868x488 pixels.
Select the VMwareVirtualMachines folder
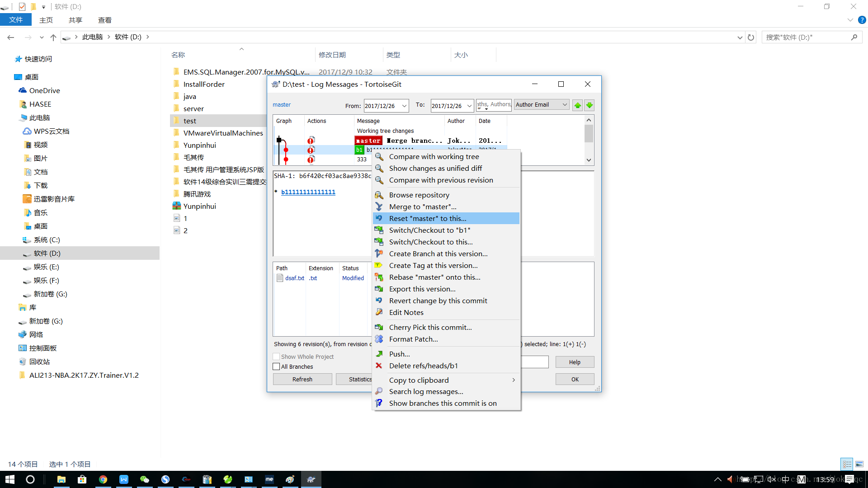point(223,133)
